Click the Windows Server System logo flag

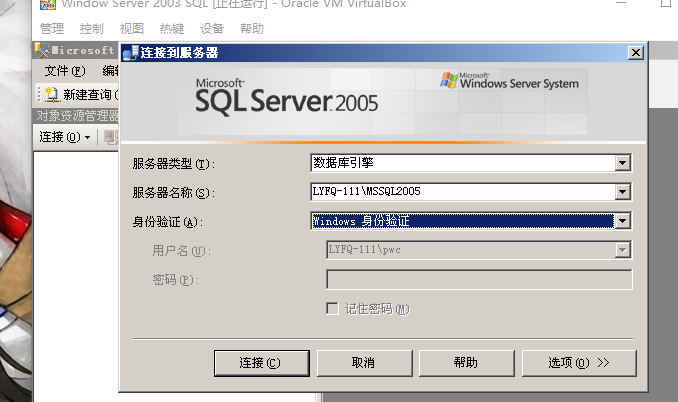pyautogui.click(x=449, y=80)
